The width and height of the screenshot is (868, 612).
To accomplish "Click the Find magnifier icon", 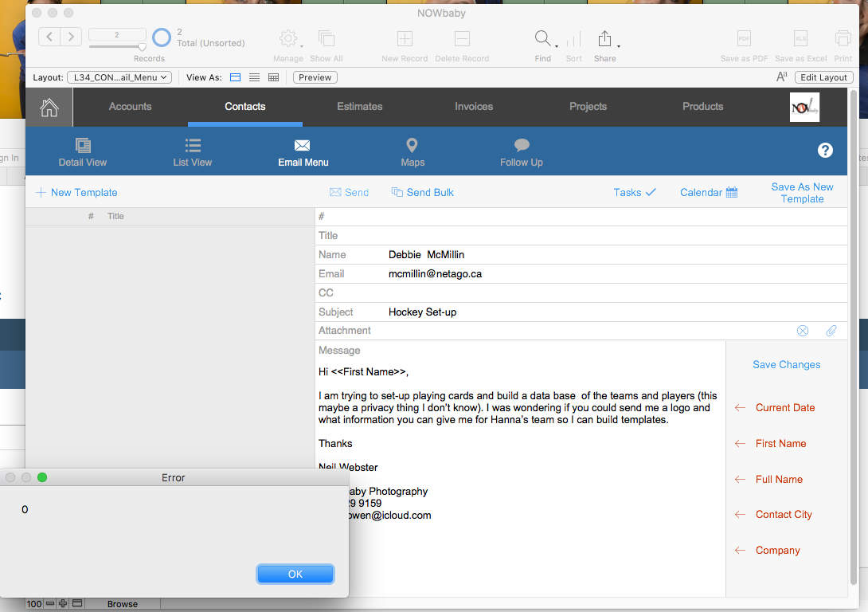I will pyautogui.click(x=542, y=38).
